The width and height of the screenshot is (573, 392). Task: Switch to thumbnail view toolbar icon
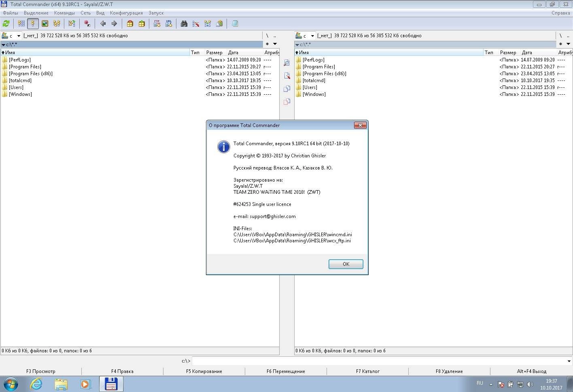[45, 24]
